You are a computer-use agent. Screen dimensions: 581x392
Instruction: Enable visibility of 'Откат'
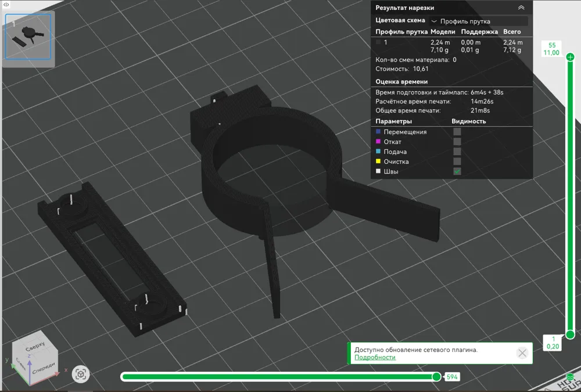tap(457, 141)
